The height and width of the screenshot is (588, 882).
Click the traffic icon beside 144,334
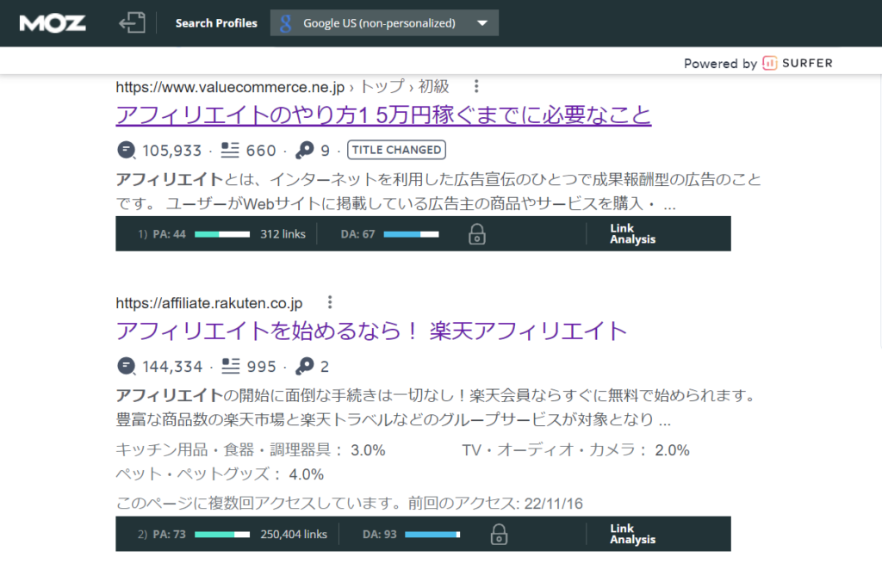(126, 367)
